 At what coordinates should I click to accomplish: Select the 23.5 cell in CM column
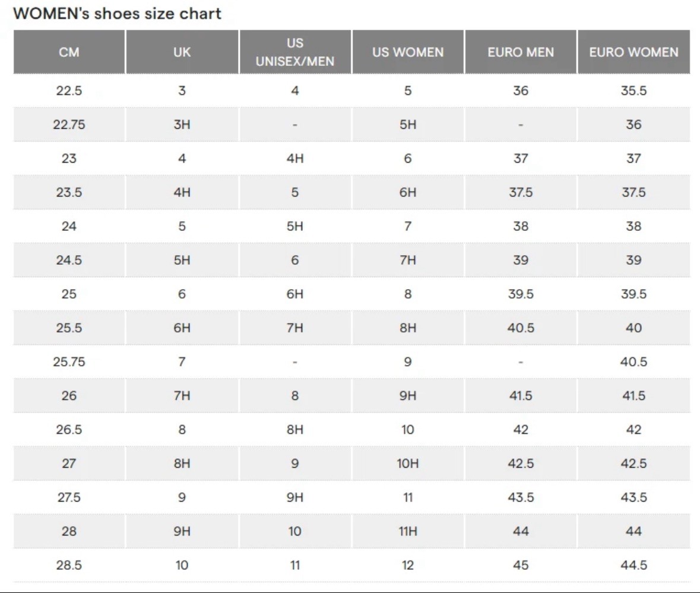click(x=69, y=192)
